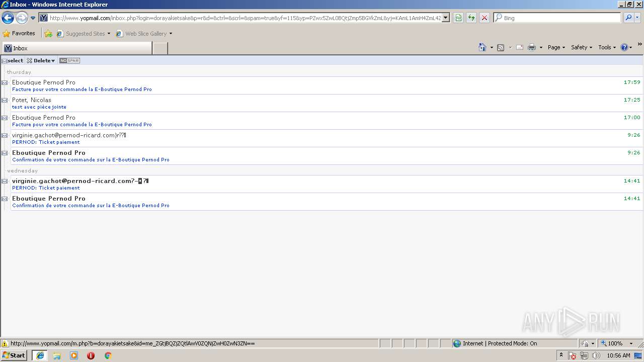Open the search provider dropdown
This screenshot has height=362, width=644.
tap(637, 18)
